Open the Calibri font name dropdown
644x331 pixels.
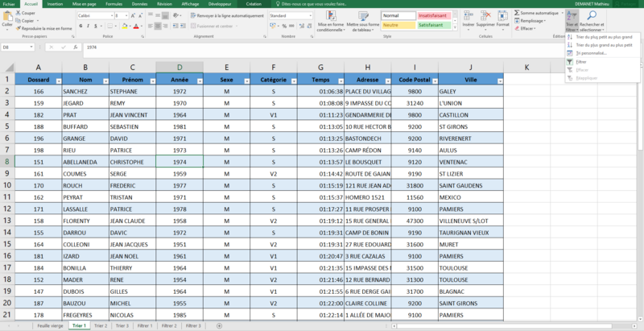[x=112, y=15]
